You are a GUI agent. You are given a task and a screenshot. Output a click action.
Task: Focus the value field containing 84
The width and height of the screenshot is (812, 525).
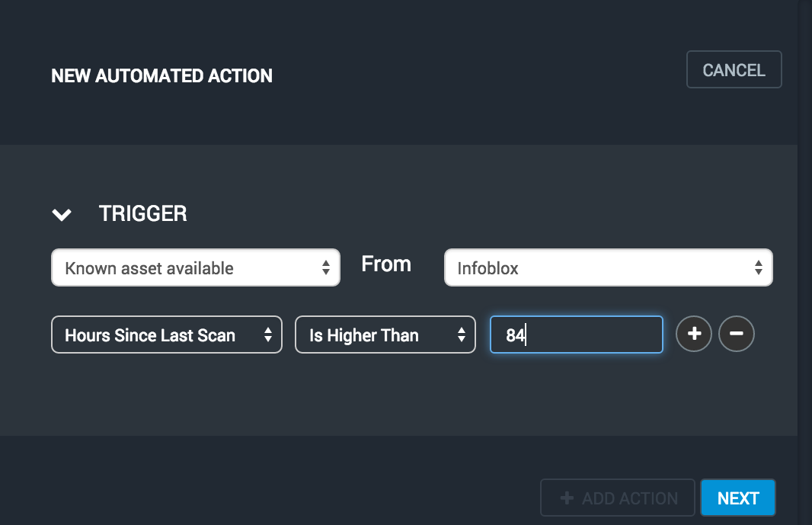tap(576, 335)
